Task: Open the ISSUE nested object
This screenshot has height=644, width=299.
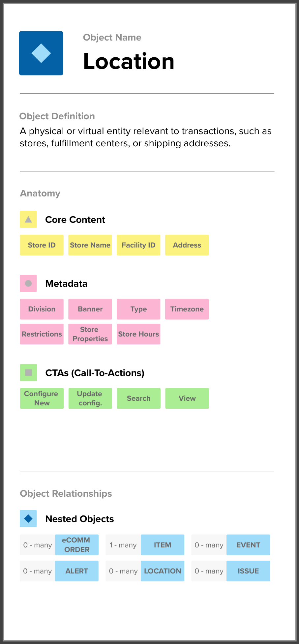Action: pyautogui.click(x=248, y=571)
